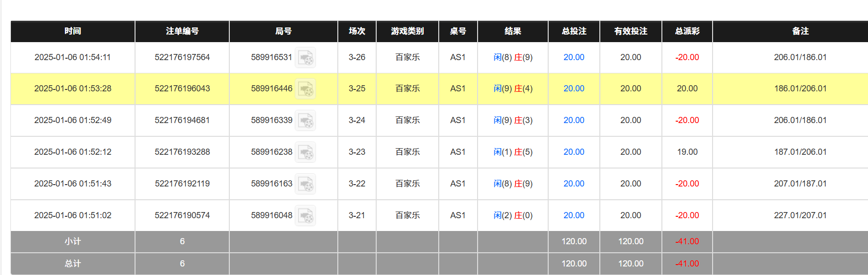Open video replay for round 589916048
The width and height of the screenshot is (868, 275).
pyautogui.click(x=306, y=215)
